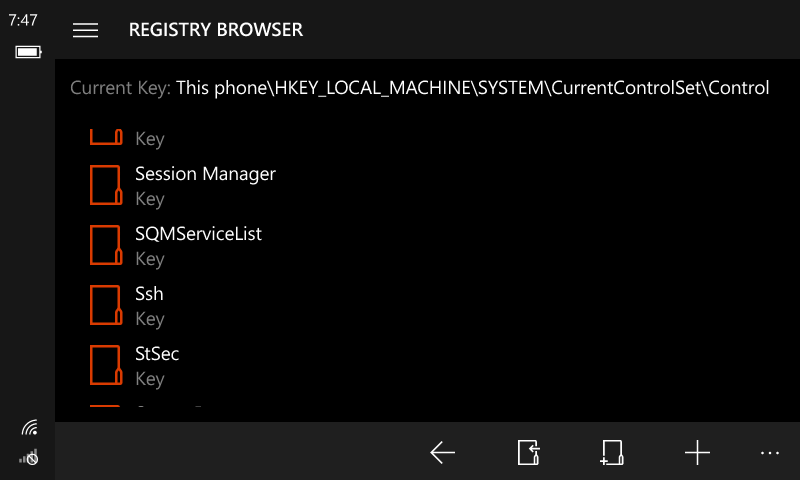
Task: Click the REGISTRY BROWSER title
Action: click(216, 30)
